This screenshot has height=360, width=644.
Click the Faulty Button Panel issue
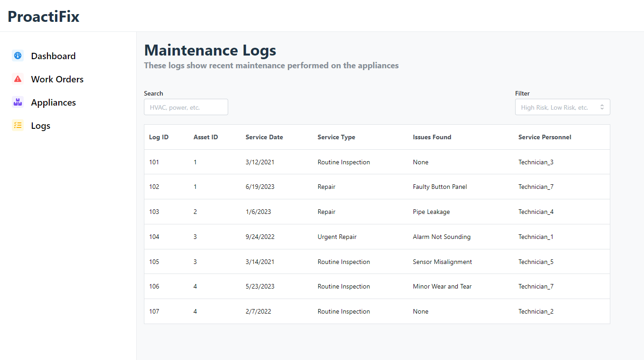[x=440, y=187]
